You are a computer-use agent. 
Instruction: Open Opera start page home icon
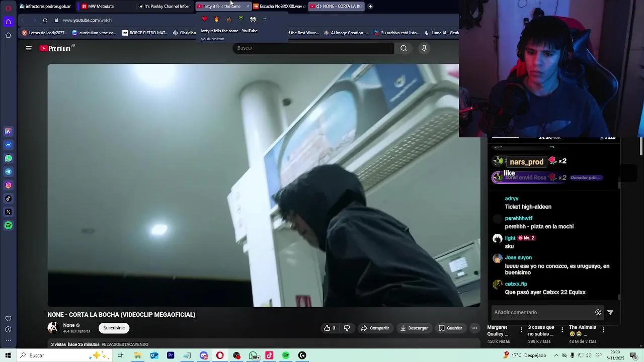[x=8, y=22]
